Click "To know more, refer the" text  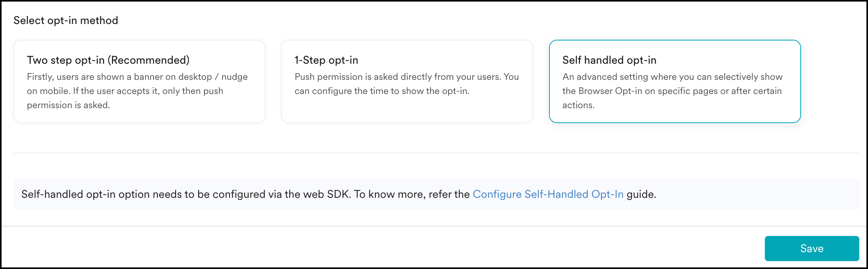coord(412,194)
